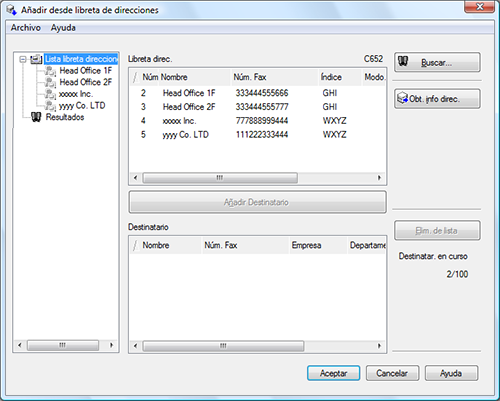Click Destinatario horizontal scrollbar thumb
Screen dimensions: 500x401
223,346
